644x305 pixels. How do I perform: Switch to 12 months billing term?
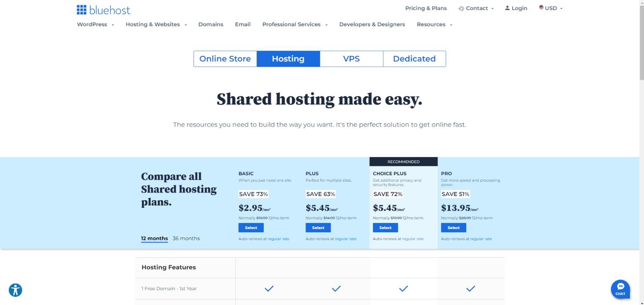(154, 238)
